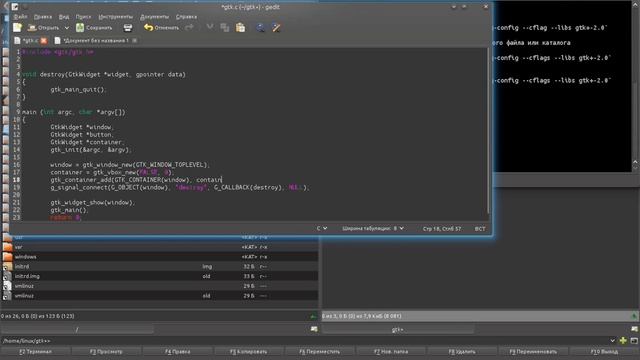Image resolution: width=640 pixels, height=360 pixels.
Task: Print the document using the printer icon
Action: pos(128,28)
